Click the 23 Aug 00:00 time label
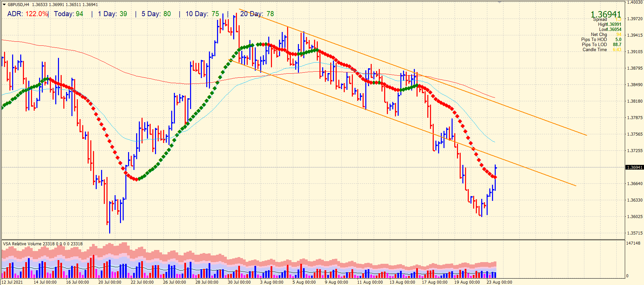The height and width of the screenshot is (285, 644). (499, 282)
